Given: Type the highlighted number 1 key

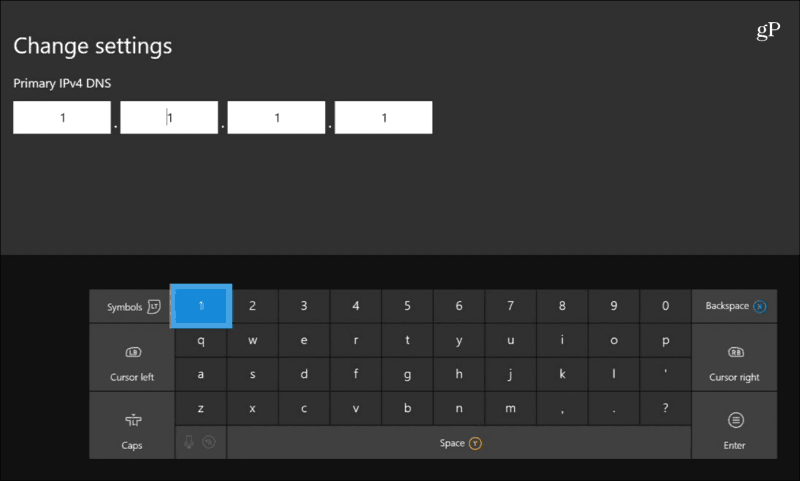Looking at the screenshot, I should pyautogui.click(x=201, y=305).
